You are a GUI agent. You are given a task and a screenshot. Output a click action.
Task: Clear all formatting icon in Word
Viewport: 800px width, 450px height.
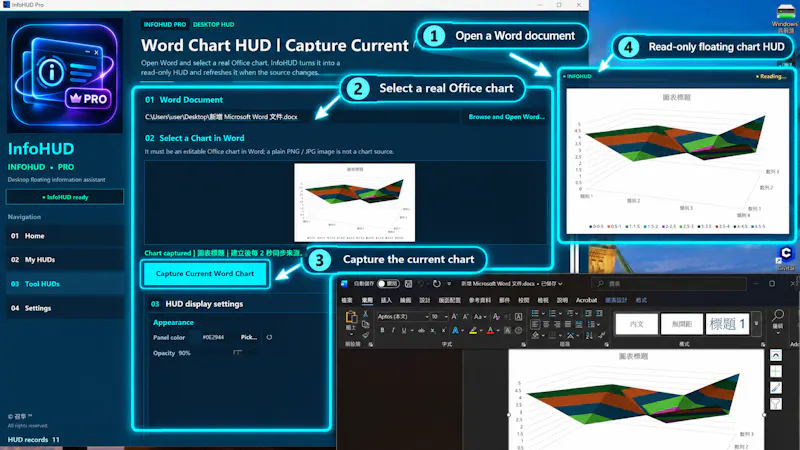pos(496,317)
